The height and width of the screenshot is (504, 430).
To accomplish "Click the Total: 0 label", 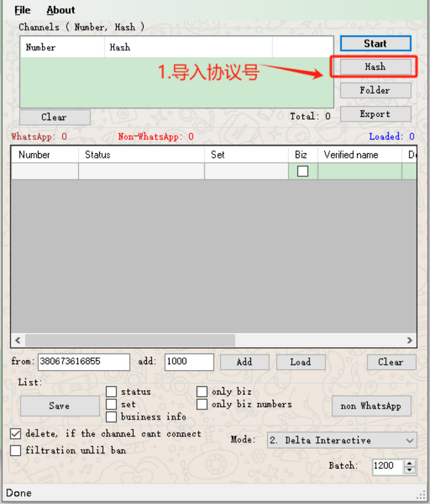I will click(x=310, y=116).
